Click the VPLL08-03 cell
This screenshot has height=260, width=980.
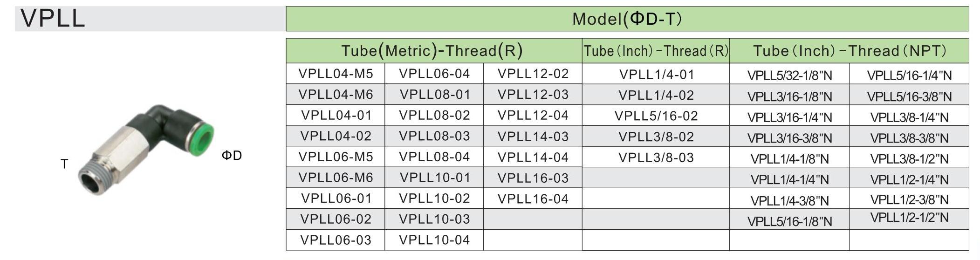point(434,136)
